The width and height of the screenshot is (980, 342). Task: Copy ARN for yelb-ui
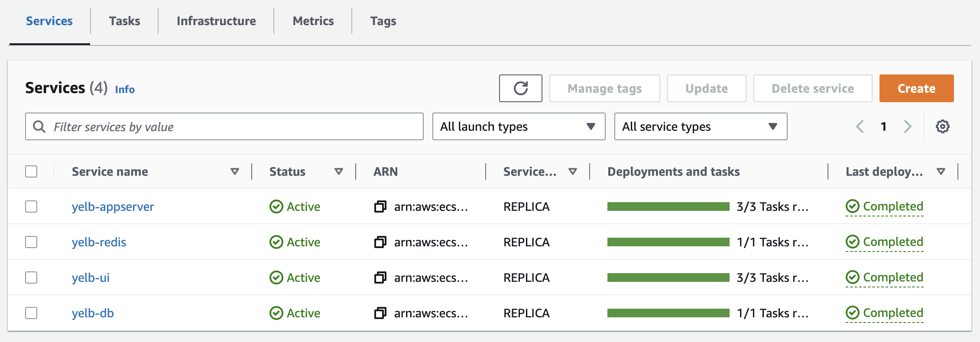click(380, 277)
